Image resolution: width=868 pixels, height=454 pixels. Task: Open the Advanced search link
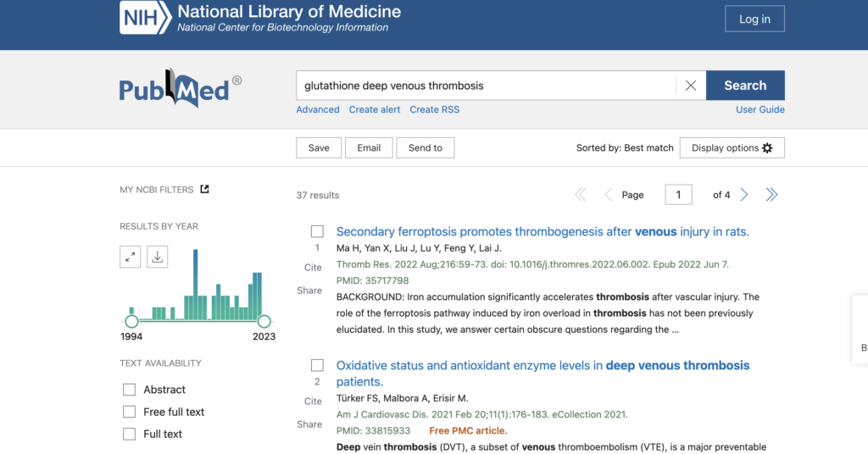(x=318, y=109)
